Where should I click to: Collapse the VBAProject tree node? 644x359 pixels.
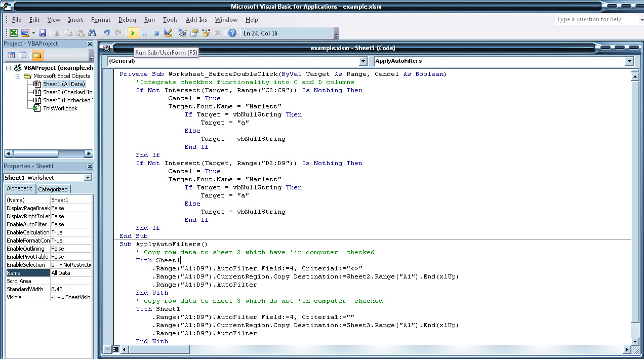(x=9, y=68)
